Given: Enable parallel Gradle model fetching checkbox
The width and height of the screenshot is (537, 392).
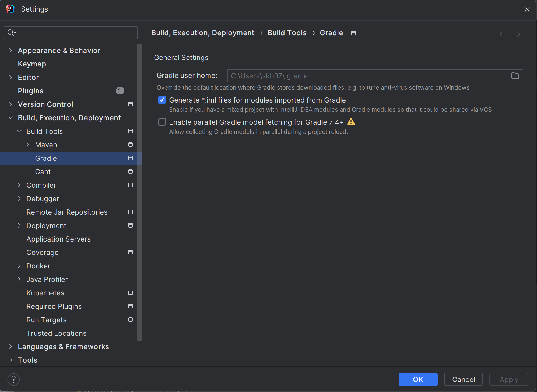Looking at the screenshot, I should [x=162, y=122].
